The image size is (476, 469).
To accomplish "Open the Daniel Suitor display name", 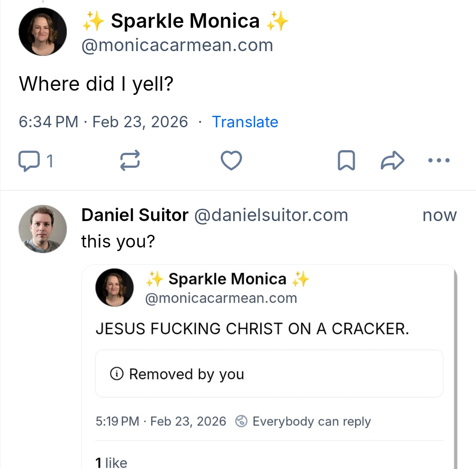I will (135, 215).
